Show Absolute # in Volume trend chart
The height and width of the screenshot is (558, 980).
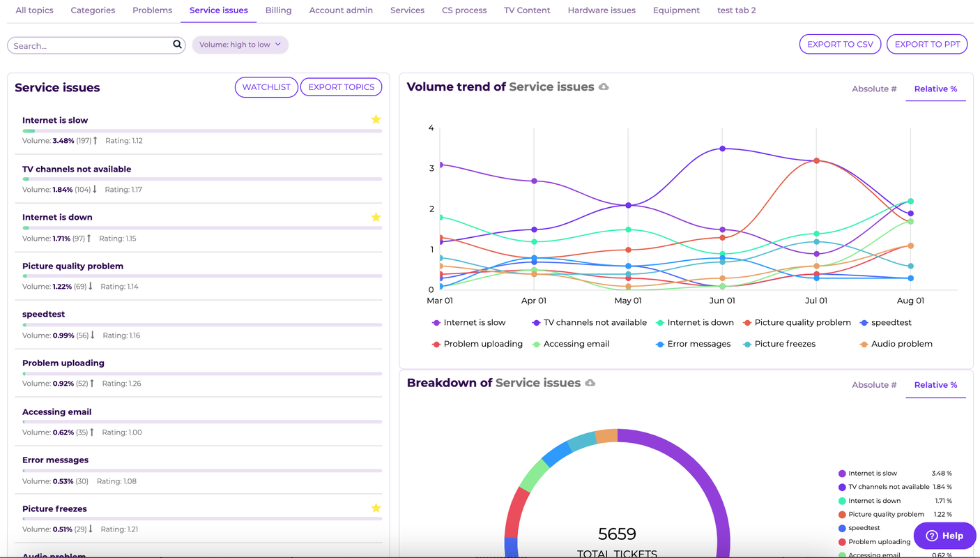click(874, 89)
